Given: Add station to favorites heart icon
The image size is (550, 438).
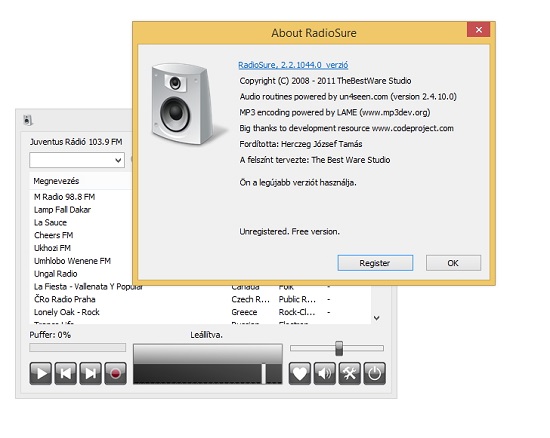Looking at the screenshot, I should 300,373.
